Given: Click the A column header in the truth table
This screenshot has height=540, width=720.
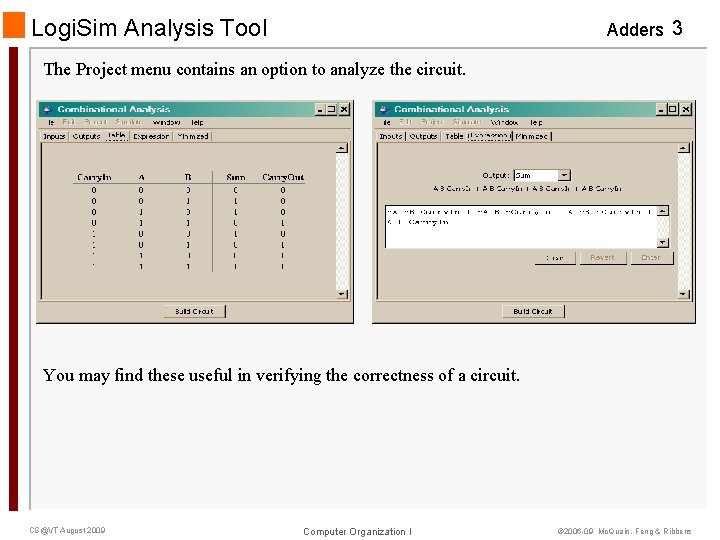Looking at the screenshot, I should click(141, 177).
